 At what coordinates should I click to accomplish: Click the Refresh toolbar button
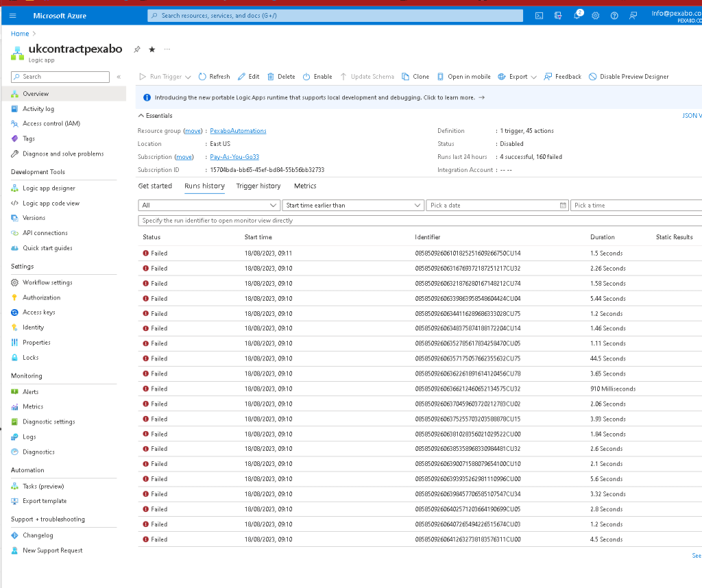215,77
